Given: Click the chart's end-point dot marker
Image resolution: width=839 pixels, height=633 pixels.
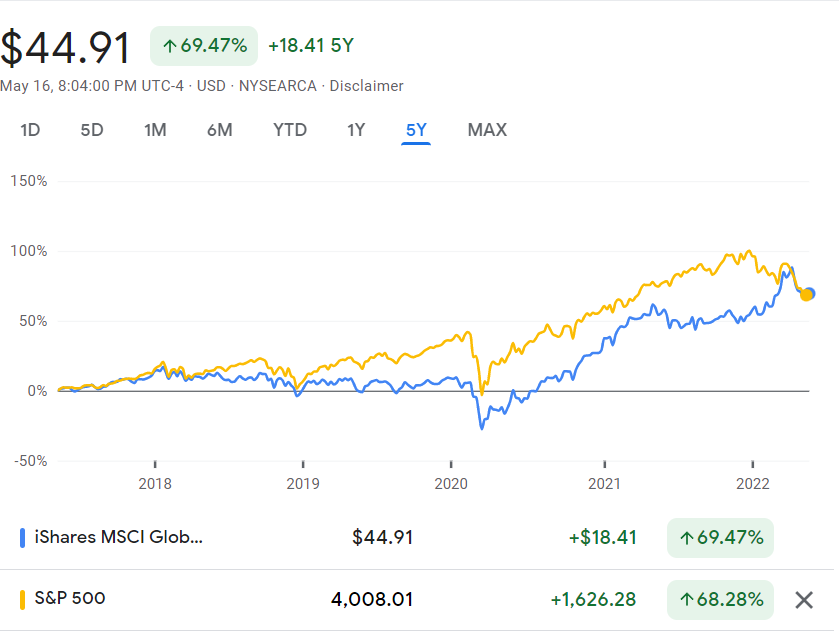Looking at the screenshot, I should coord(807,294).
